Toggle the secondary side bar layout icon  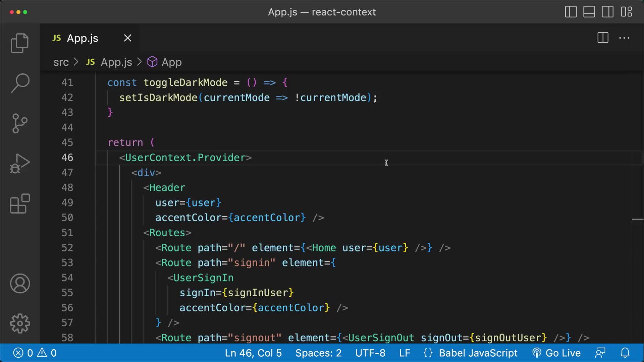608,12
